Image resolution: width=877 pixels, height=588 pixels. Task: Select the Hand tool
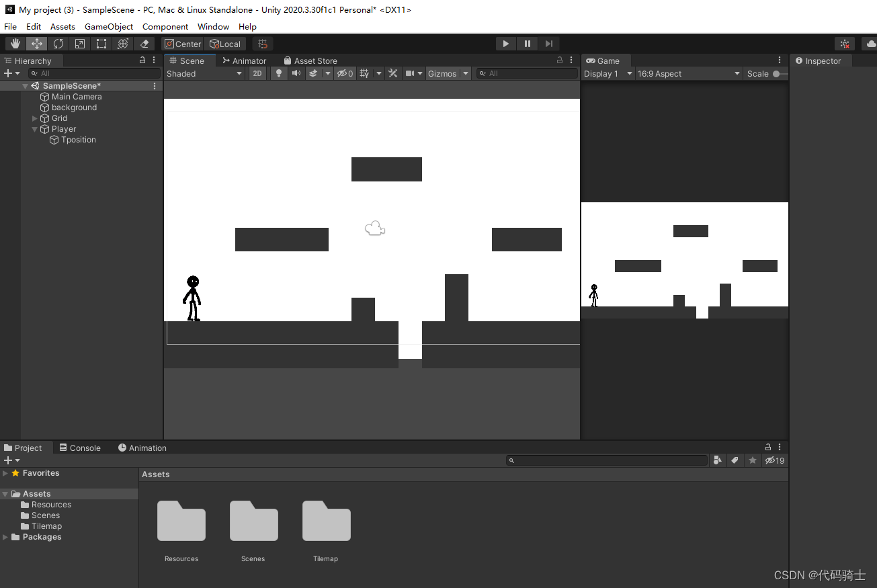(15, 43)
